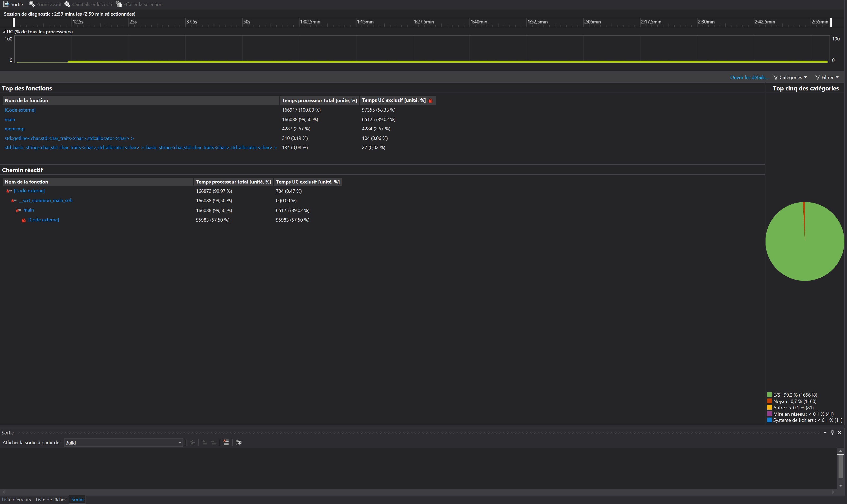Click the output horizontal scrollbar left arrow
Viewport: 847px width, 504px height.
[3, 492]
